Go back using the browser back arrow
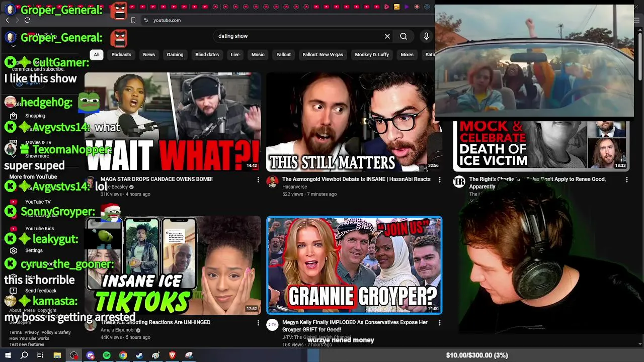Screen dimensions: 644x362 point(8,20)
